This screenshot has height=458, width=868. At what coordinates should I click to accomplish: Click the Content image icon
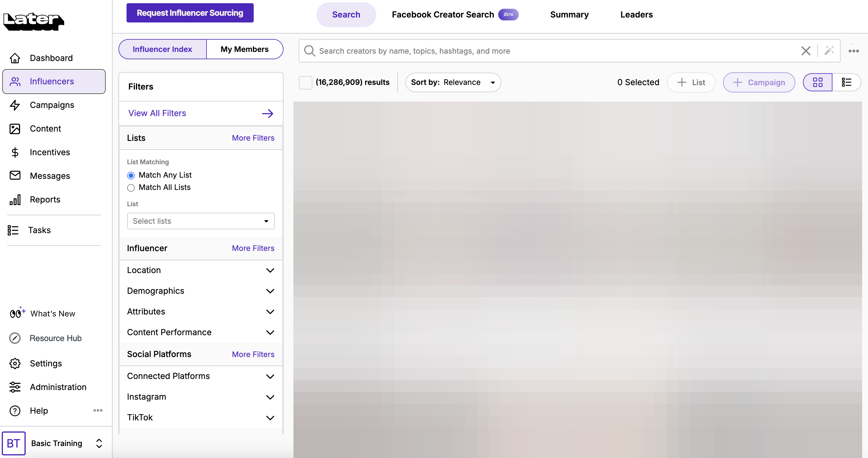pyautogui.click(x=15, y=129)
